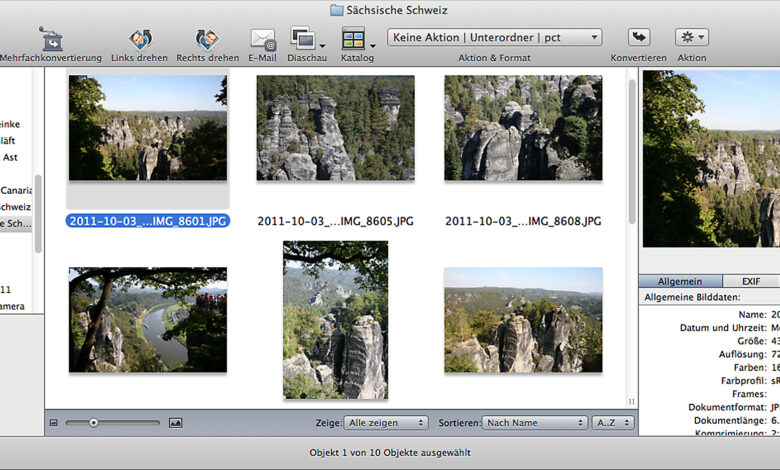Select sidebar item ending 'Ast'
Screen dimensions: 780x470
pyautogui.click(x=10, y=157)
